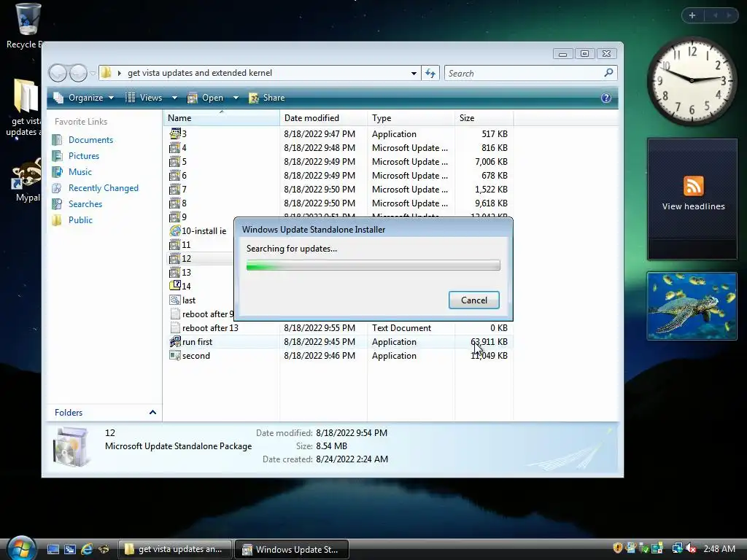Screen dimensions: 747x560
Task: Click View headlines in feed gadget
Action: pyautogui.click(x=693, y=206)
